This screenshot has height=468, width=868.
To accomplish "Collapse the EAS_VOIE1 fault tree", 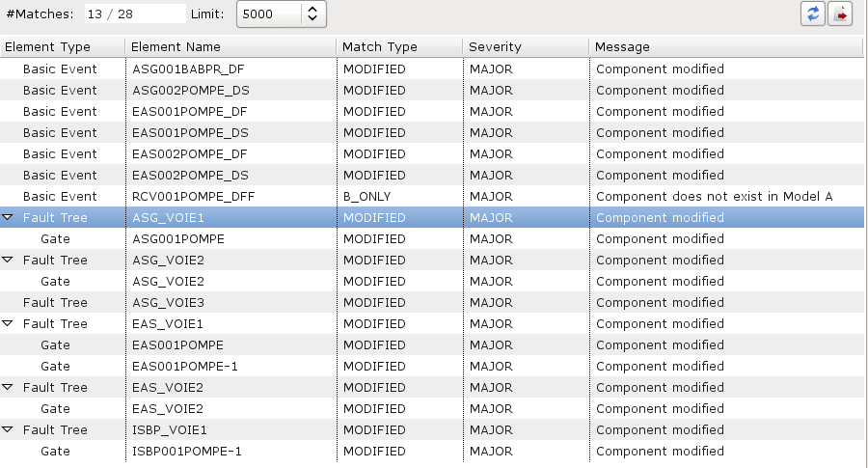I will [x=8, y=323].
